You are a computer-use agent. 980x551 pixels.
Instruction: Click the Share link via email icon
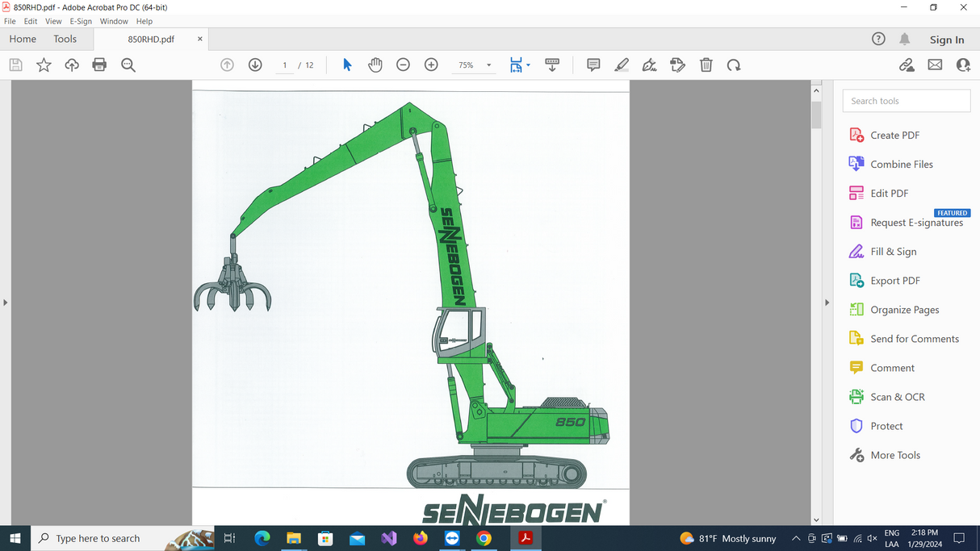(935, 65)
